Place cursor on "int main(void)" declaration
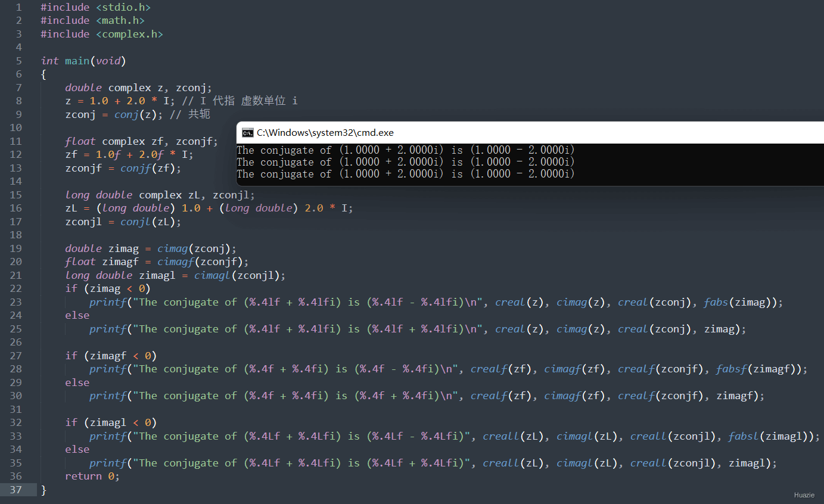 pos(83,61)
